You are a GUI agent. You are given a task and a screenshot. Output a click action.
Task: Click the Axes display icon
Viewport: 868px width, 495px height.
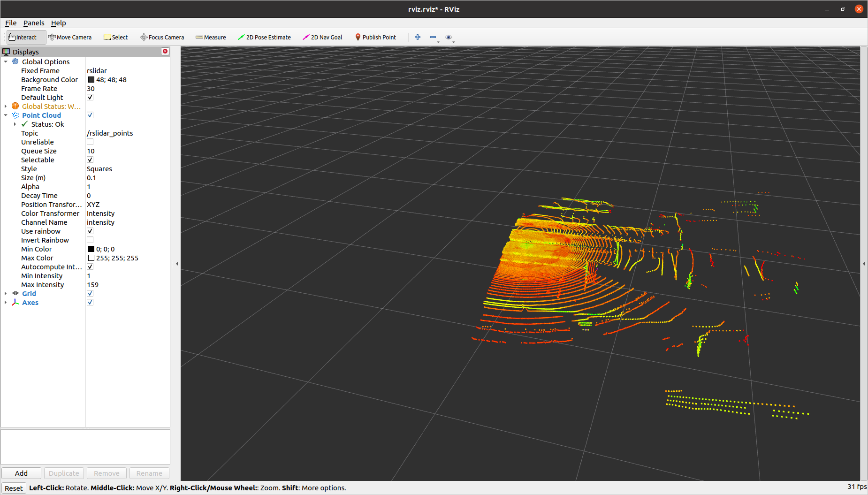[x=15, y=302]
